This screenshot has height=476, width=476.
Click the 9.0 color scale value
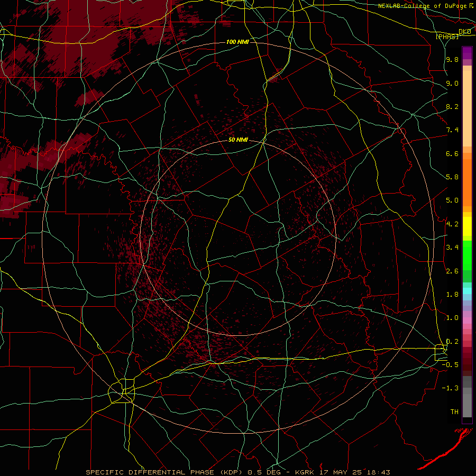pos(452,83)
